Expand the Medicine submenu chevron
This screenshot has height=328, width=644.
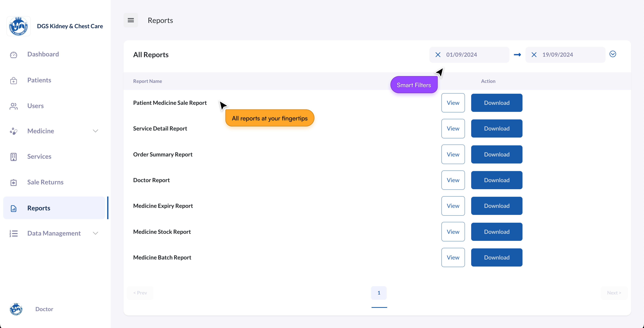click(x=95, y=131)
